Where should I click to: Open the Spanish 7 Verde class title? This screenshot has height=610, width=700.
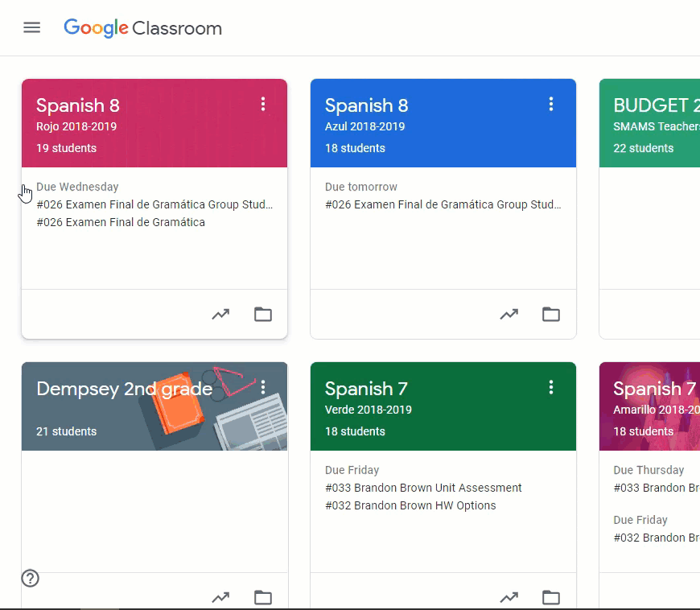pyautogui.click(x=366, y=389)
